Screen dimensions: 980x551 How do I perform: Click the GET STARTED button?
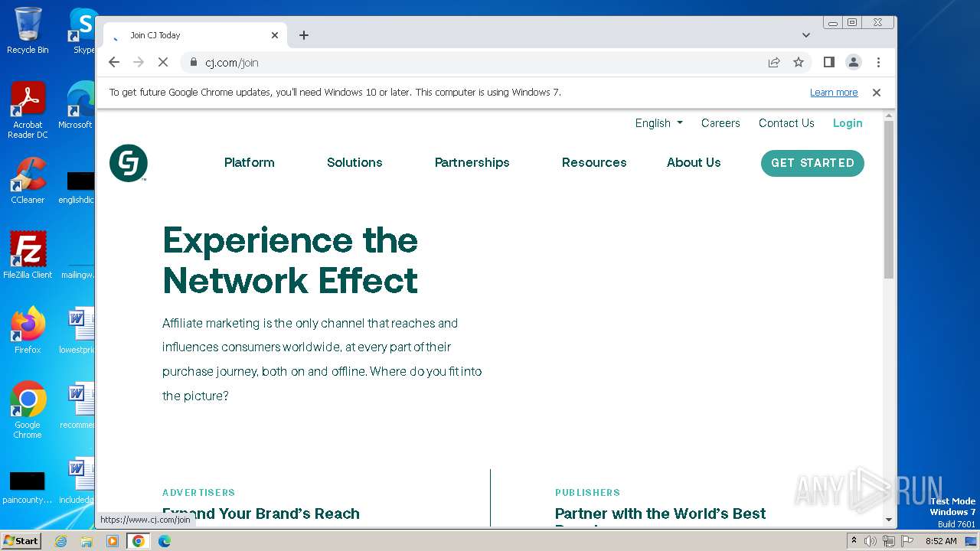click(812, 163)
